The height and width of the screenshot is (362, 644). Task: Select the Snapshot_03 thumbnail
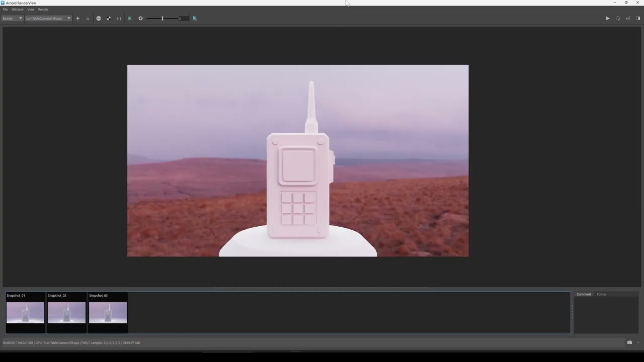(108, 312)
